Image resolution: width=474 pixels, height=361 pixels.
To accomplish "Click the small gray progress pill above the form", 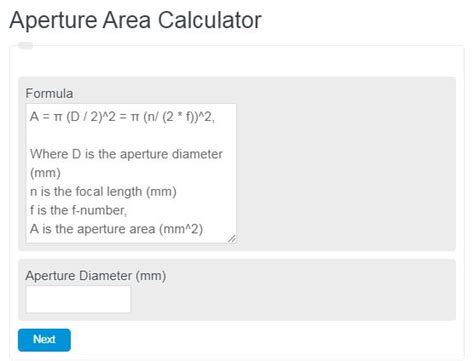I will (x=25, y=45).
